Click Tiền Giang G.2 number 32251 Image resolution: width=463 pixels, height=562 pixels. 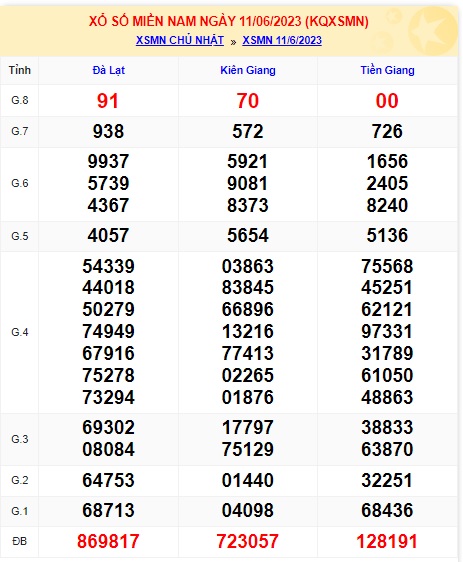pyautogui.click(x=387, y=480)
